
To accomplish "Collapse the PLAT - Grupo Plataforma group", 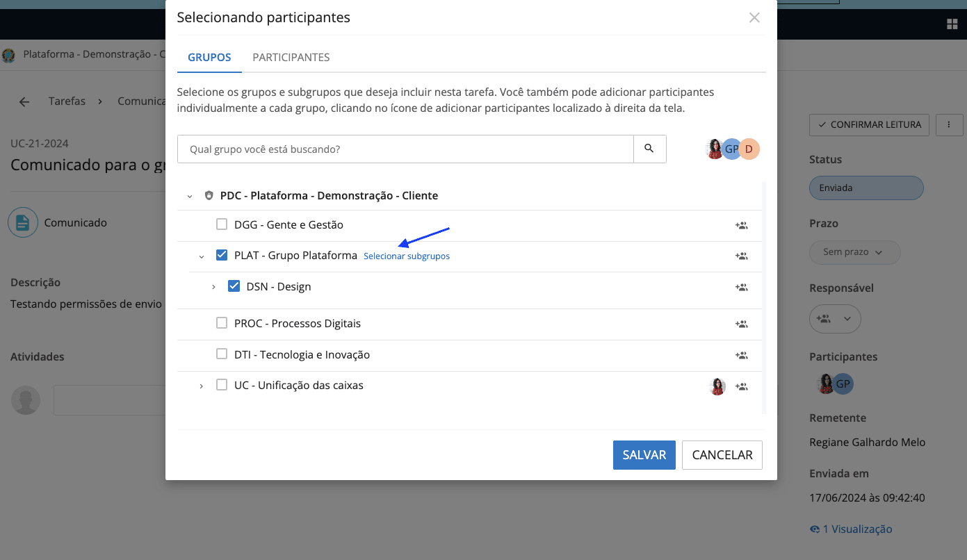I will 202,256.
